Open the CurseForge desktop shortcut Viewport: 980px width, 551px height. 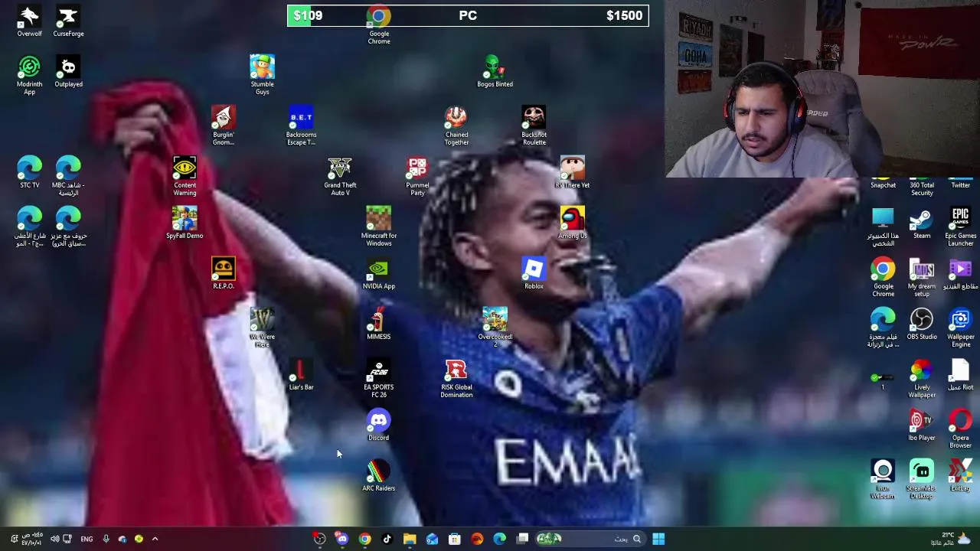(68, 22)
